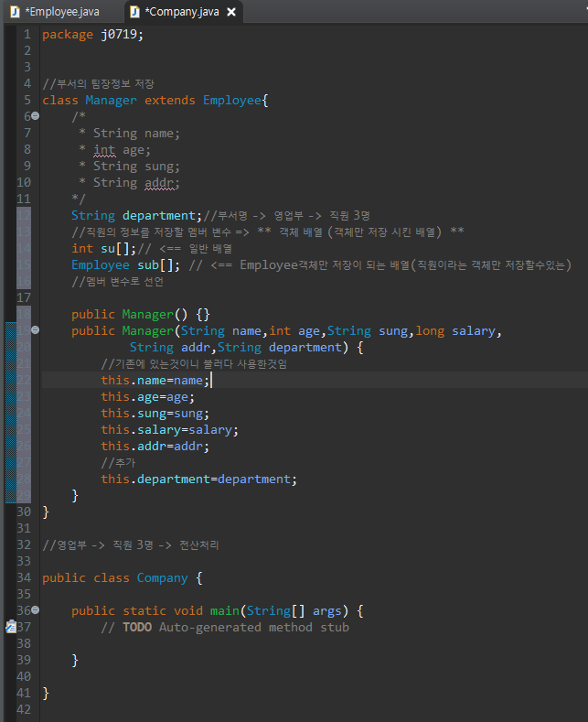Viewport: 588px width, 722px height.
Task: Click '// TODO Auto-generated method stub' comment
Action: 225,628
